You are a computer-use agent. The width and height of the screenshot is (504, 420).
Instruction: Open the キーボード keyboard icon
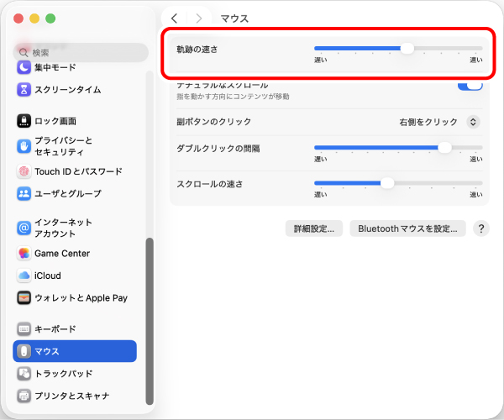click(x=24, y=329)
